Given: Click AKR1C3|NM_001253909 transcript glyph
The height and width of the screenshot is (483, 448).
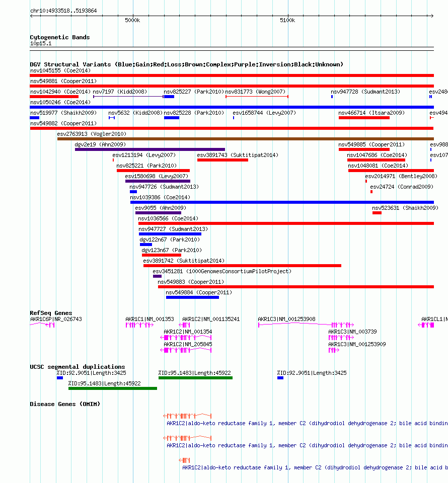Looking at the screenshot, I should 334,350.
